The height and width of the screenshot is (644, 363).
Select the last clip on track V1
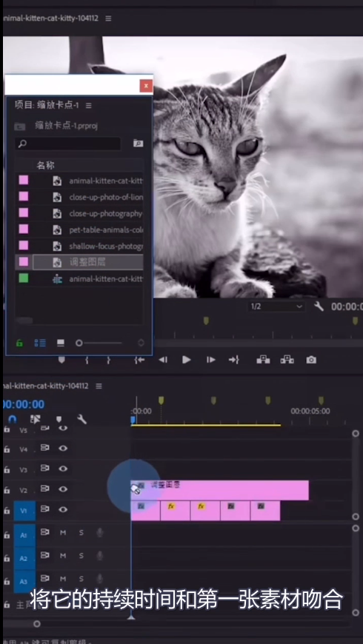click(265, 511)
